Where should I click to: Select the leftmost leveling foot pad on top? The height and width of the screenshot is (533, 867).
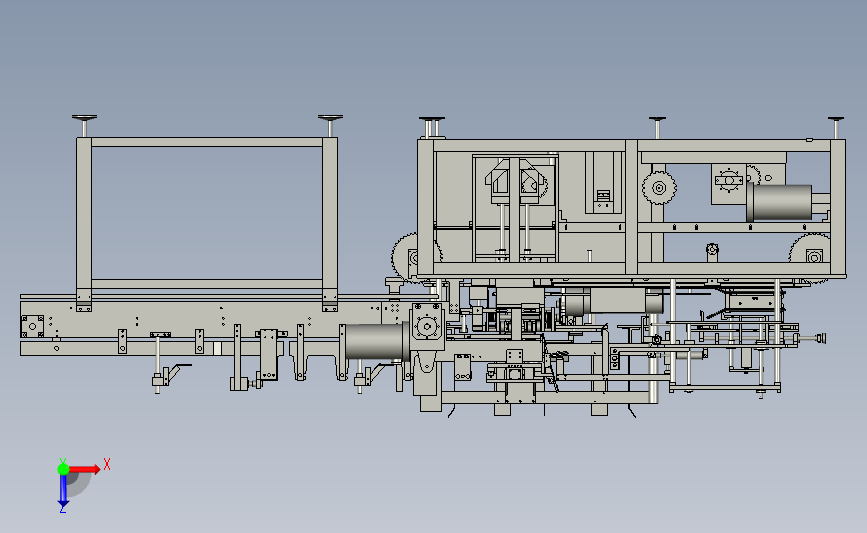tap(85, 118)
